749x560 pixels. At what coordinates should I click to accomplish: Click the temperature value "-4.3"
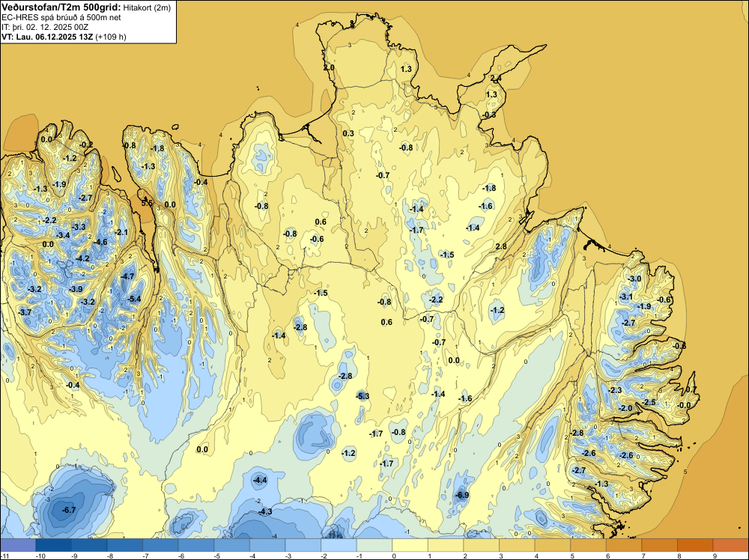[x=264, y=511]
